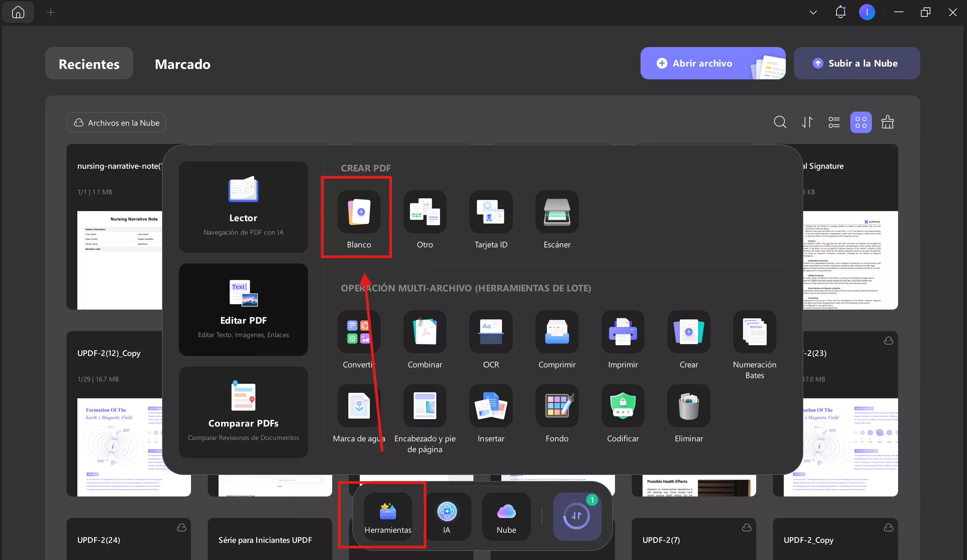Click the sync transfer icon with badge
The width and height of the screenshot is (967, 560).
[577, 517]
